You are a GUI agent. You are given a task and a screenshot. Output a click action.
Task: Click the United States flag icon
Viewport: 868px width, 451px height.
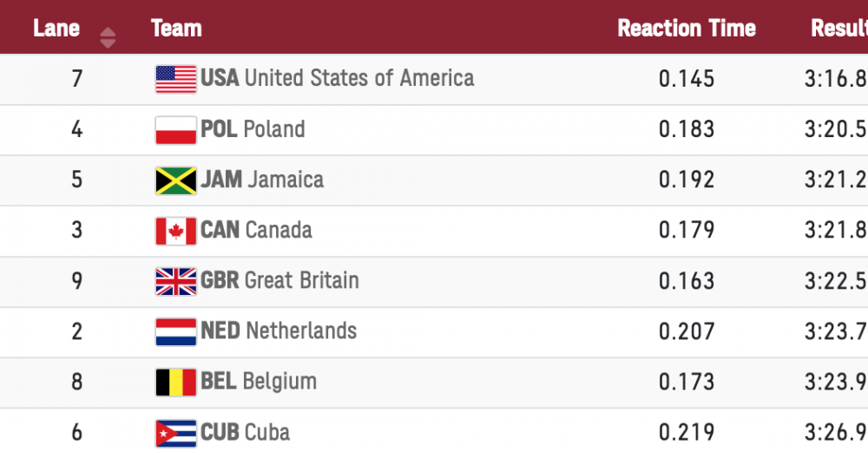click(175, 79)
